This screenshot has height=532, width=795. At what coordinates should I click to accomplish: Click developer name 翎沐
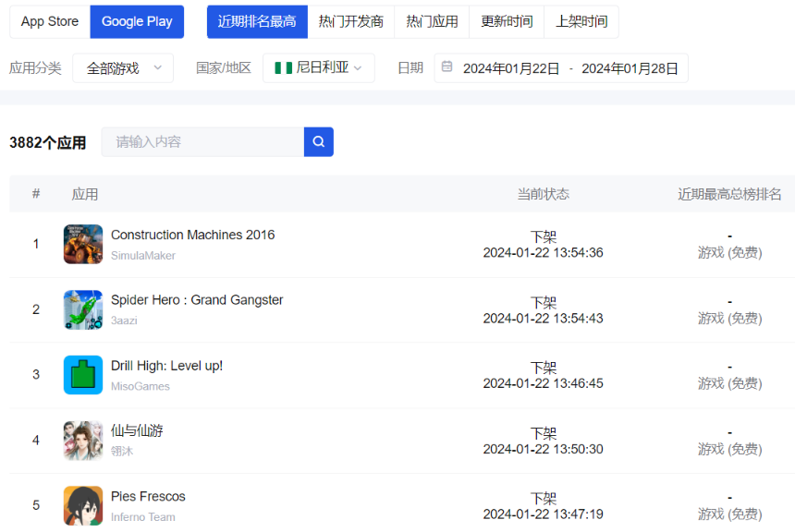click(x=122, y=451)
